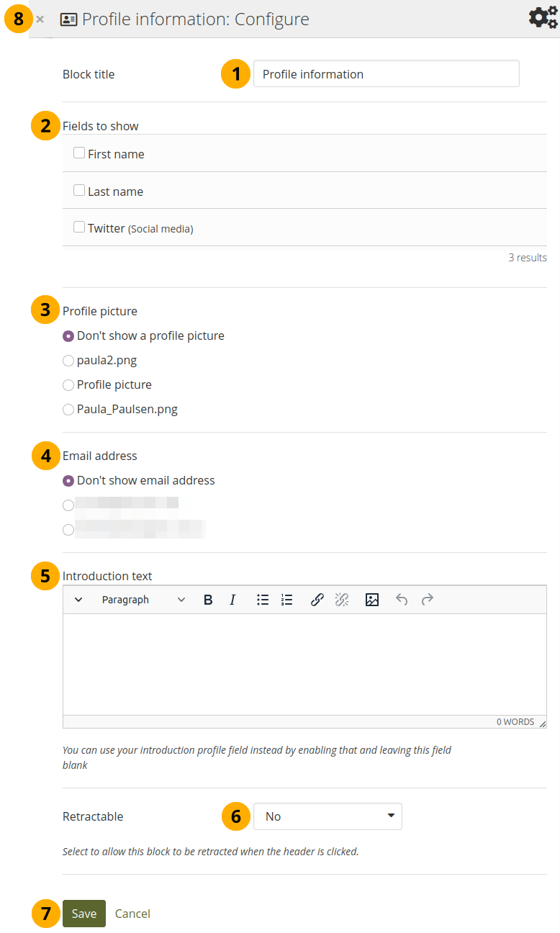Open the Retractable dropdown

coord(328,816)
